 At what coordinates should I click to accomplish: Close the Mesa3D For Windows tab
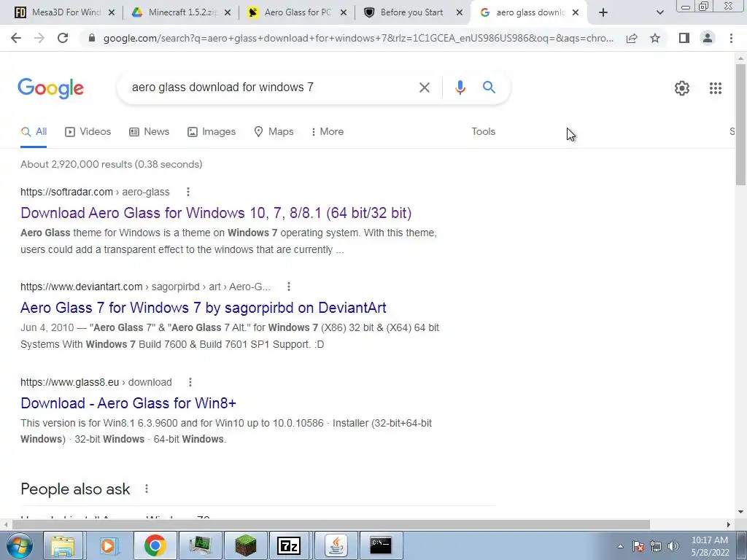click(x=112, y=13)
